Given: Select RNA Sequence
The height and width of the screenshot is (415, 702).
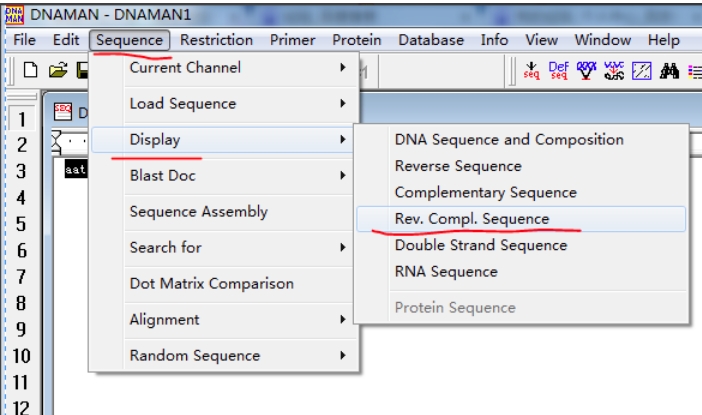Looking at the screenshot, I should [x=521, y=272].
